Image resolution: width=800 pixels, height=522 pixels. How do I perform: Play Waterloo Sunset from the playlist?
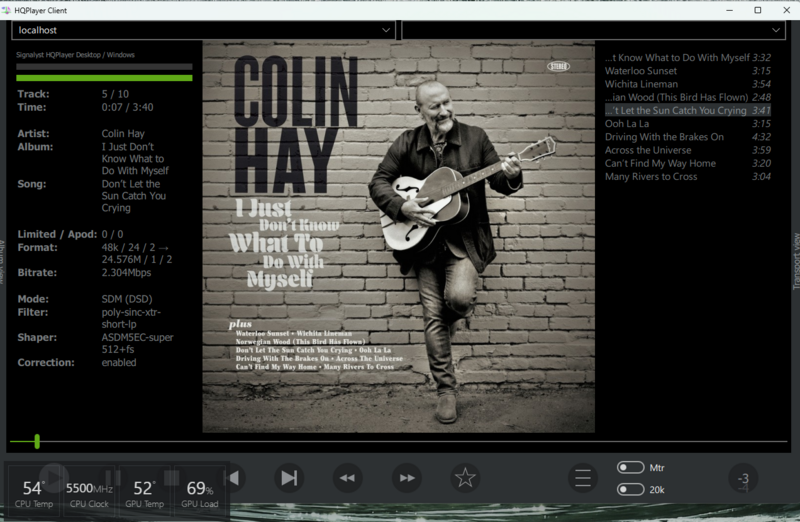[x=641, y=71]
